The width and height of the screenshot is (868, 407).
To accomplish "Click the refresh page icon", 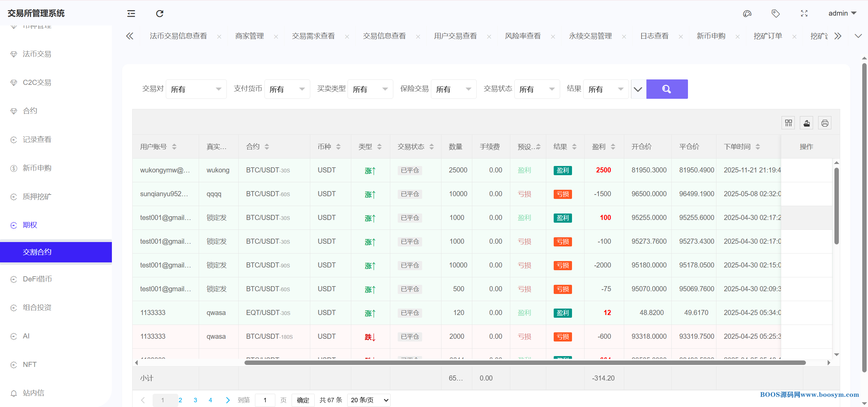I will [x=160, y=14].
